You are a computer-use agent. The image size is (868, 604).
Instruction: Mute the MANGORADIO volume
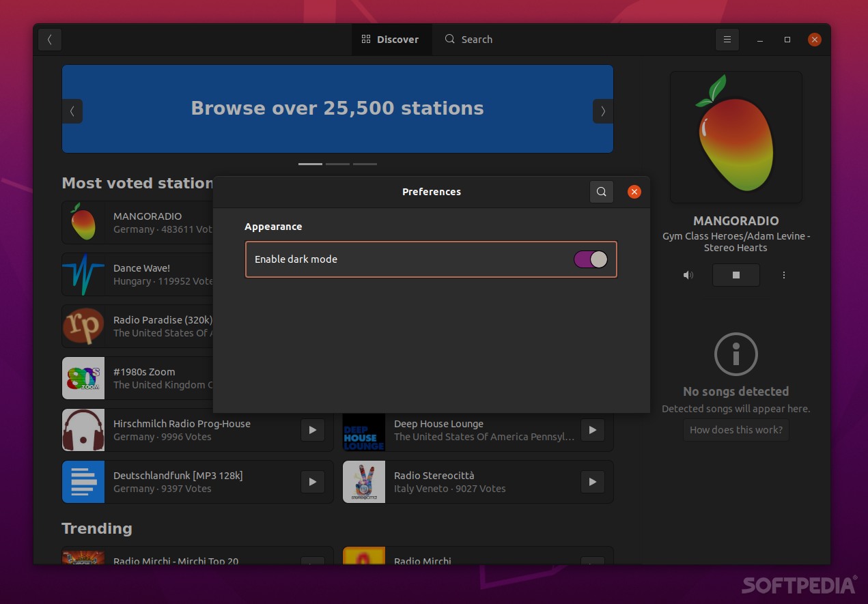(x=688, y=275)
